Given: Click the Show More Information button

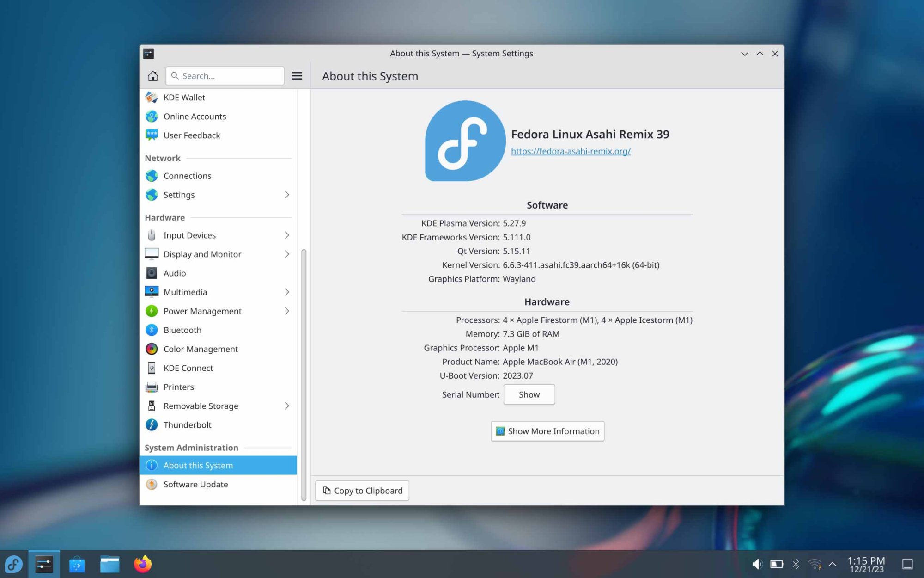Looking at the screenshot, I should click(x=547, y=431).
